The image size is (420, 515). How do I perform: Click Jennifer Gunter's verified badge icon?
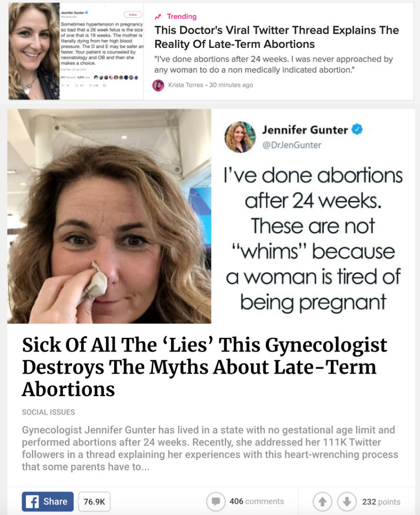357,129
